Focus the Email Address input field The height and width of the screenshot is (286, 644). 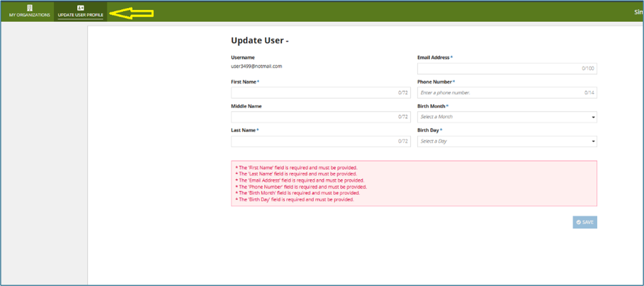(498, 69)
